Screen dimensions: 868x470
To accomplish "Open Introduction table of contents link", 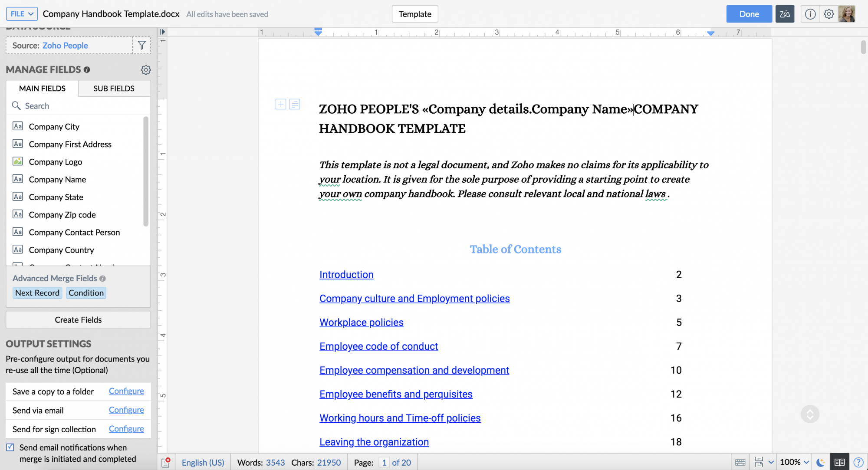I will (x=346, y=275).
